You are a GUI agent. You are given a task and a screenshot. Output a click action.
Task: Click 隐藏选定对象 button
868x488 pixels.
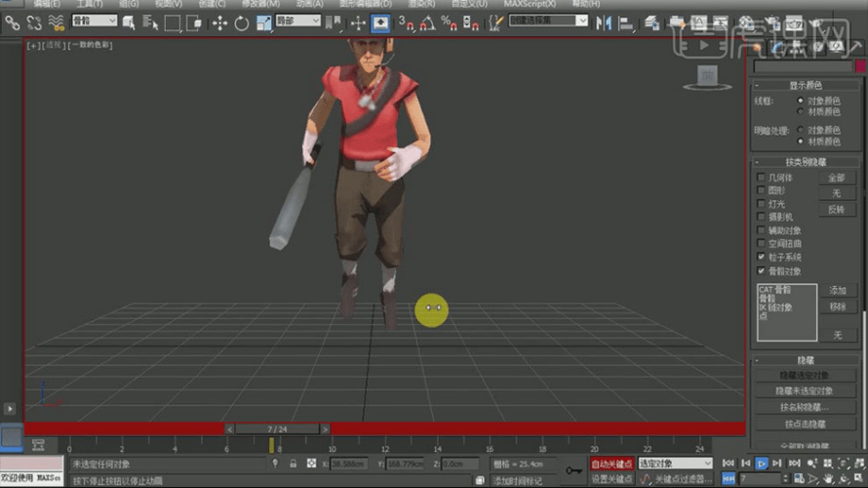(x=804, y=375)
